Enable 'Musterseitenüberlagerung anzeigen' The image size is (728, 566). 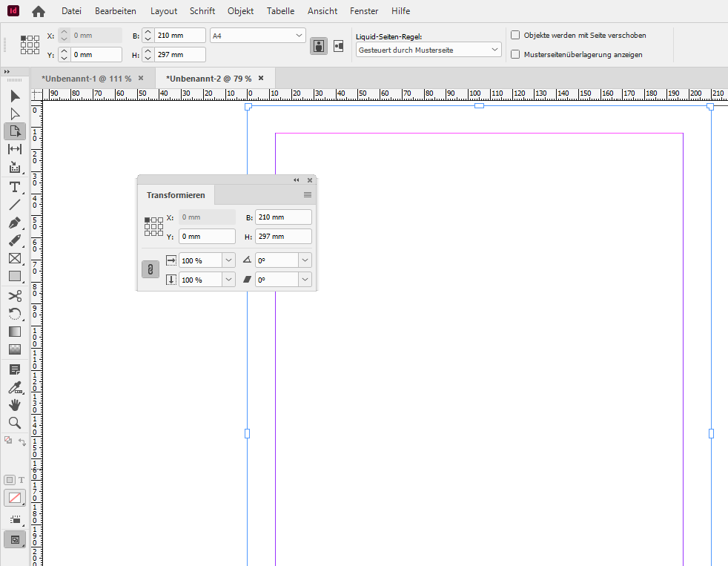[514, 53]
